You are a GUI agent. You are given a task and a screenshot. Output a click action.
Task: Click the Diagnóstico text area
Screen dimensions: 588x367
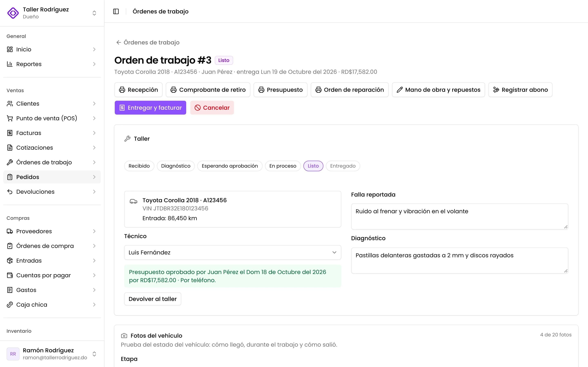tap(459, 260)
